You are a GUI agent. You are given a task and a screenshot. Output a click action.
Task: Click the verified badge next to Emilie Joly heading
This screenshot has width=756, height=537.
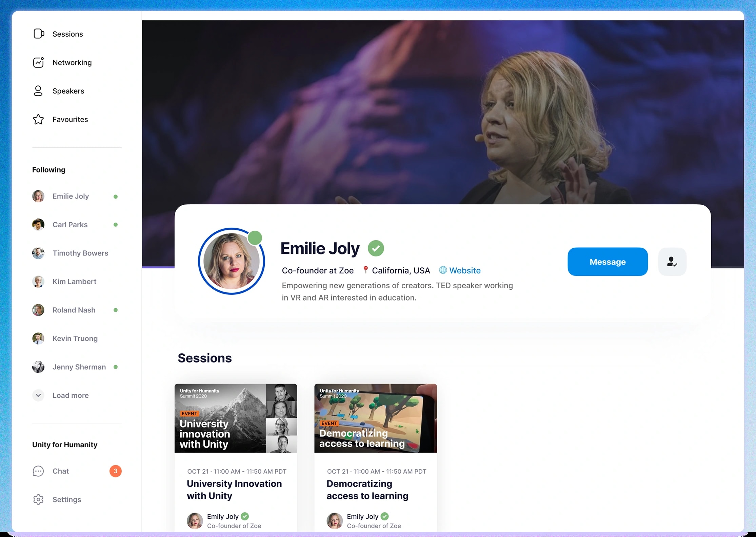coord(376,248)
